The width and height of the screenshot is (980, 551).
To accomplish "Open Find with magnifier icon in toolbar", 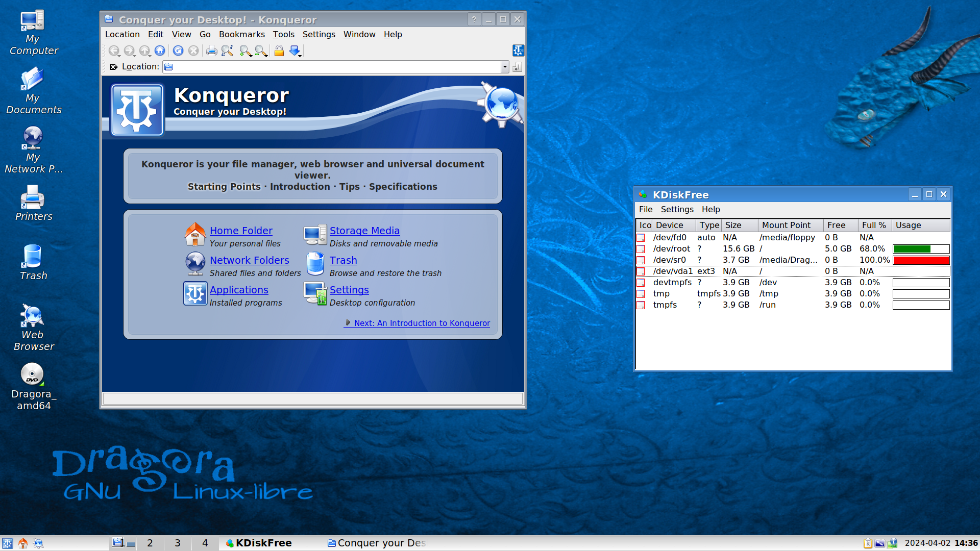I will tap(227, 51).
